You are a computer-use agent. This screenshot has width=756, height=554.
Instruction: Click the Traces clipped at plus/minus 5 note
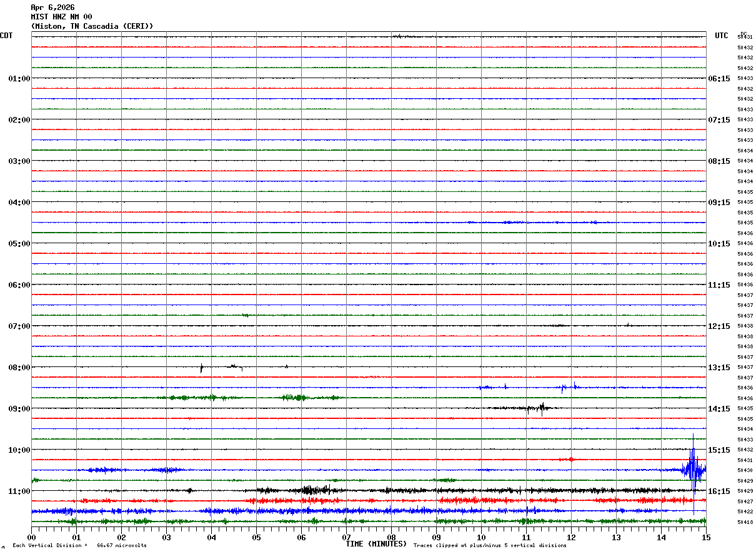coord(490,546)
